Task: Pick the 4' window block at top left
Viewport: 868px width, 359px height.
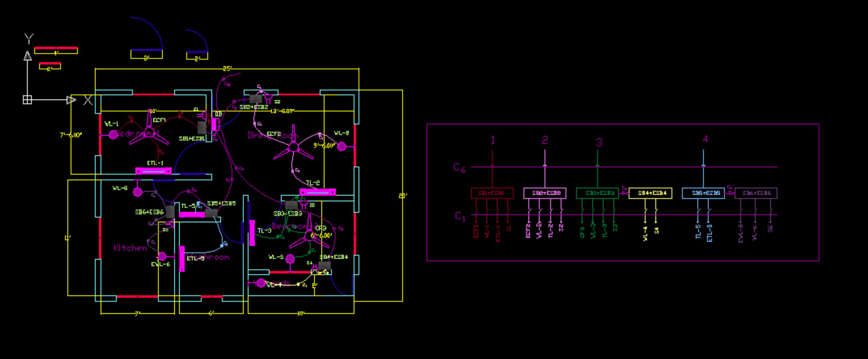Action: 56,51
